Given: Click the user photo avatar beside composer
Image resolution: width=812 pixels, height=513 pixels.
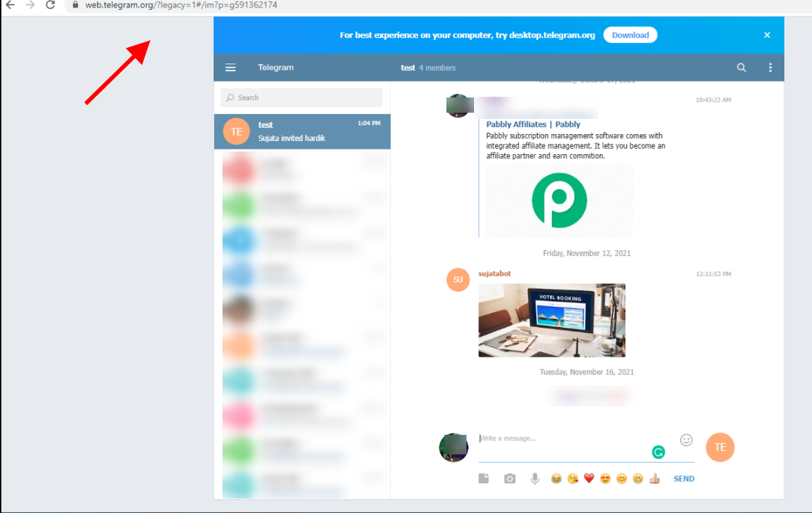Looking at the screenshot, I should coord(453,447).
